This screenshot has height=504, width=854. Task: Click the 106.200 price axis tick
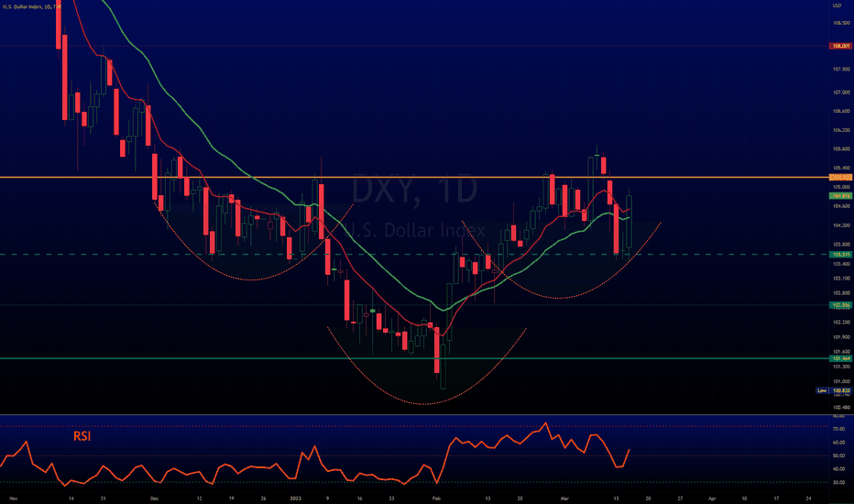841,130
